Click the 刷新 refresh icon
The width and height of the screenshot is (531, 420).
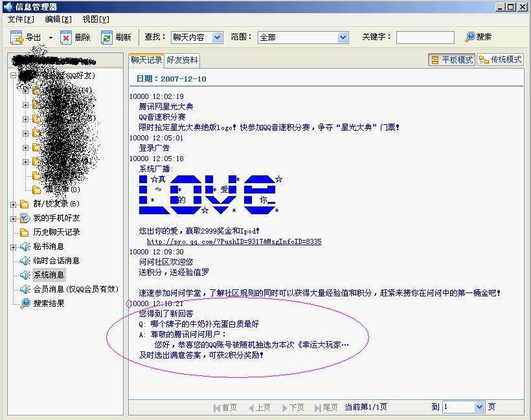tap(107, 38)
